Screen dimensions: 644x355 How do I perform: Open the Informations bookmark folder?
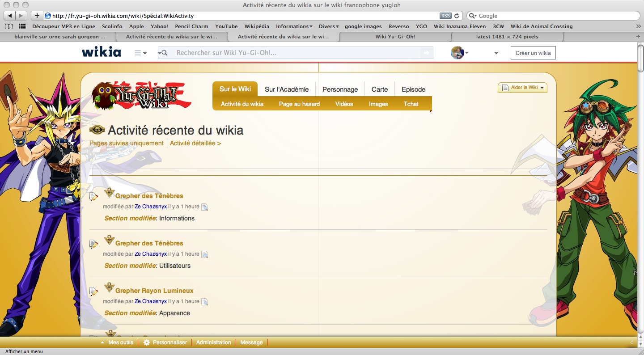point(294,26)
